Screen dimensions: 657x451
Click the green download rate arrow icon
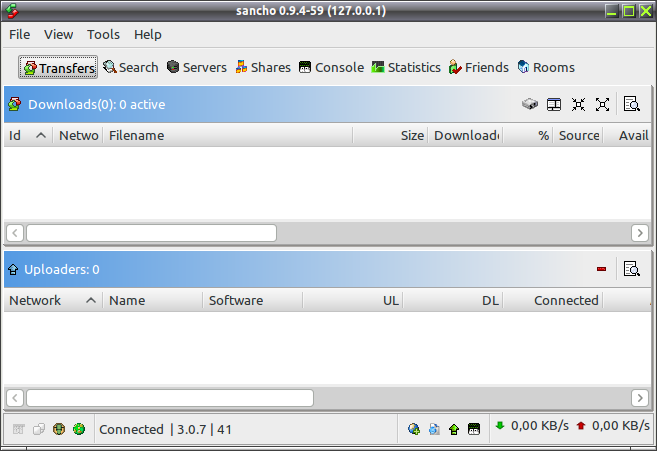(499, 426)
